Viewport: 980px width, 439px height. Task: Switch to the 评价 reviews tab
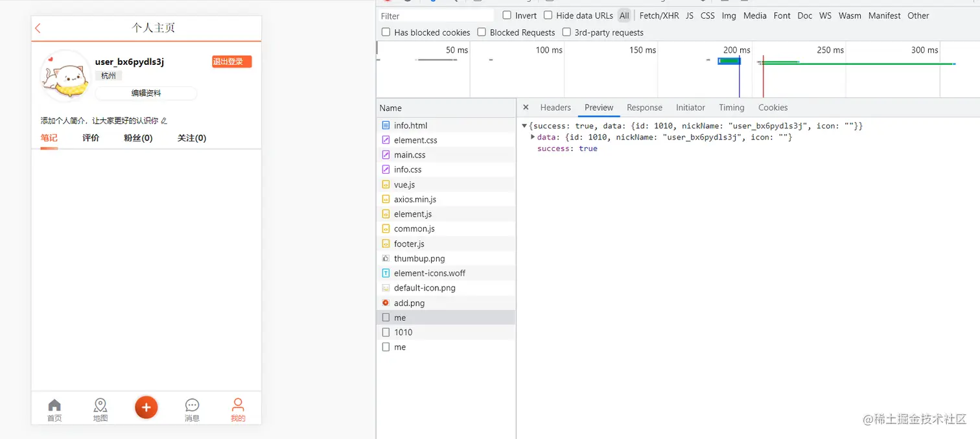(x=91, y=138)
